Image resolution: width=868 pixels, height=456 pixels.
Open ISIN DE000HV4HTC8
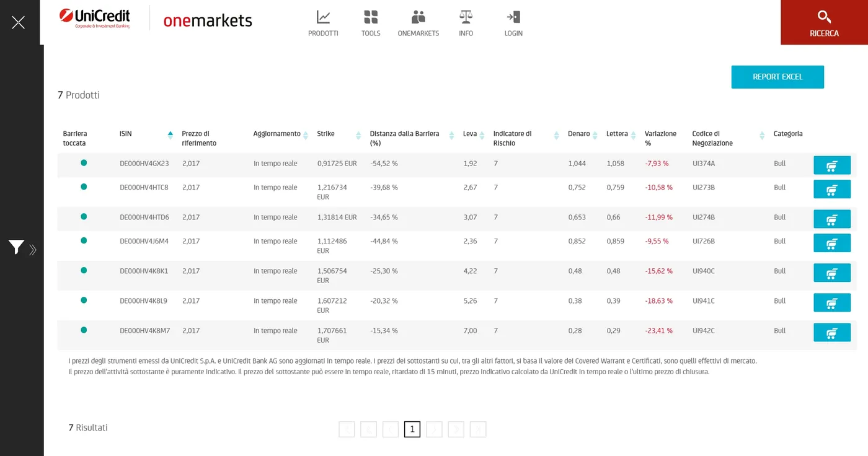[x=144, y=187]
